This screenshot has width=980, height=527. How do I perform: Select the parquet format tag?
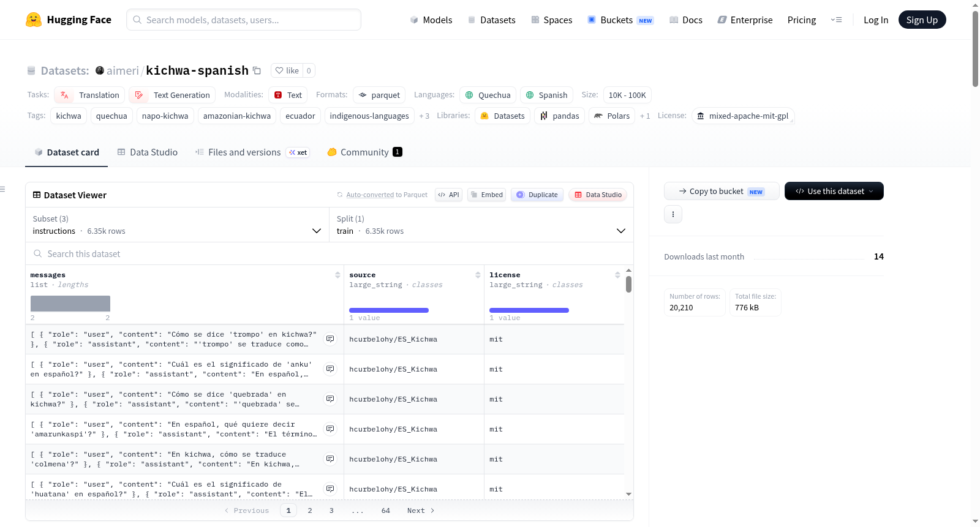tap(379, 95)
